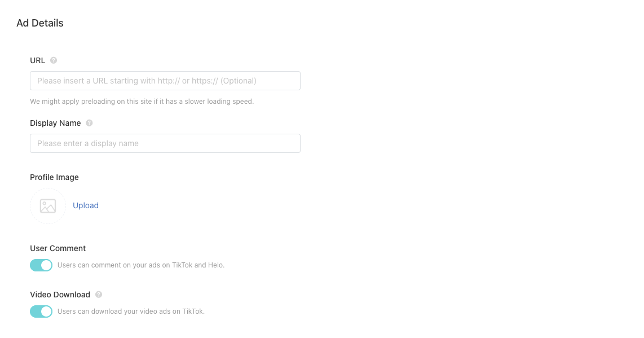The width and height of the screenshot is (644, 338).
Task: Click the white knob of Video Download switch
Action: (46, 311)
